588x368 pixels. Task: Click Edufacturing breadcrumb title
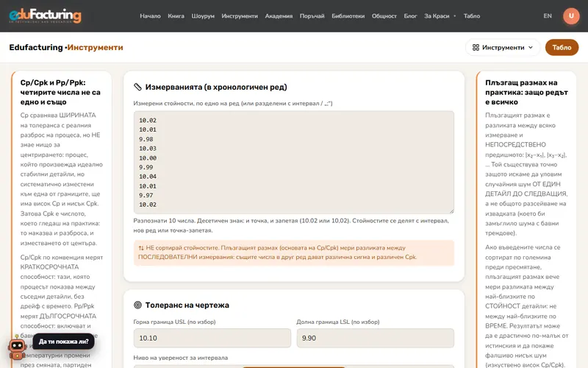(x=36, y=47)
